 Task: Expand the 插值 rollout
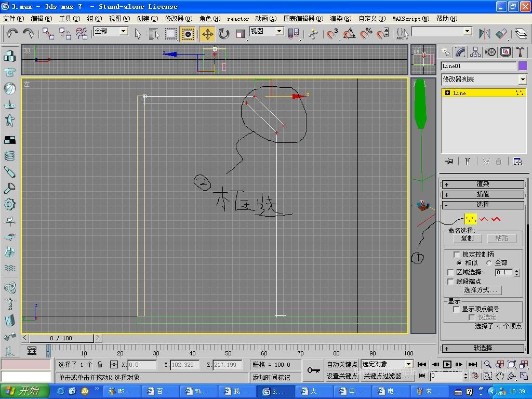click(x=483, y=194)
